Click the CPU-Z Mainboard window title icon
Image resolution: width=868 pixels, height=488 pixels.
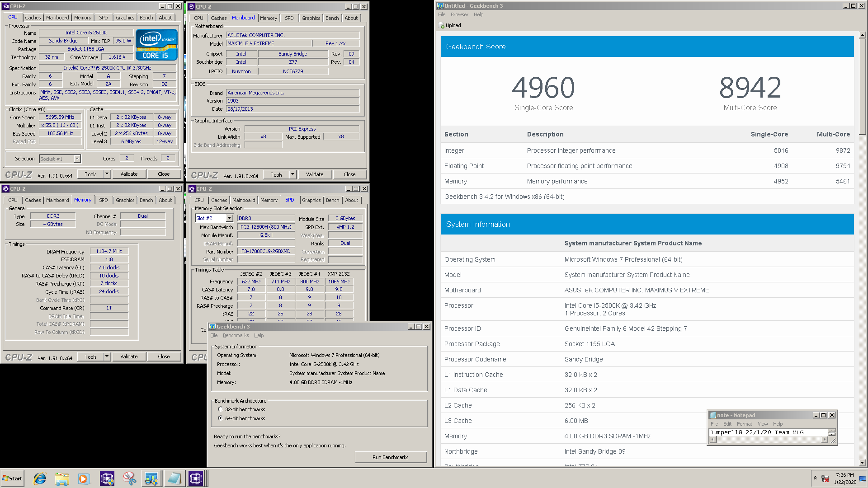192,7
